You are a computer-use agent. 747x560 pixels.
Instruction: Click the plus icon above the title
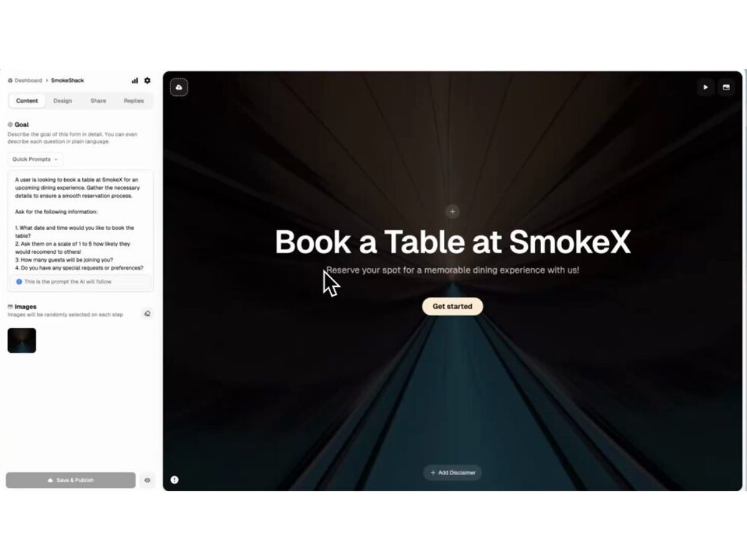tap(453, 212)
